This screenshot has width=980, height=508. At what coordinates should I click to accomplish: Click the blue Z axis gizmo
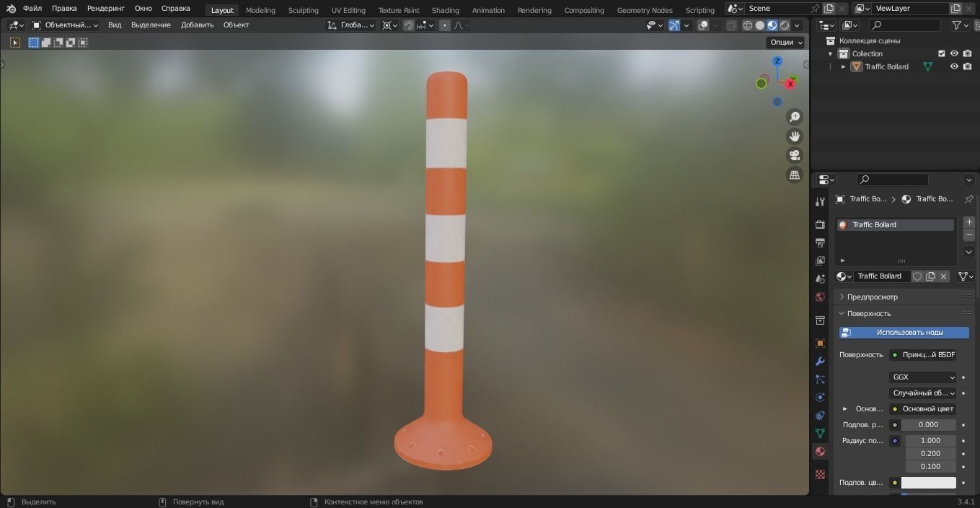tap(777, 61)
